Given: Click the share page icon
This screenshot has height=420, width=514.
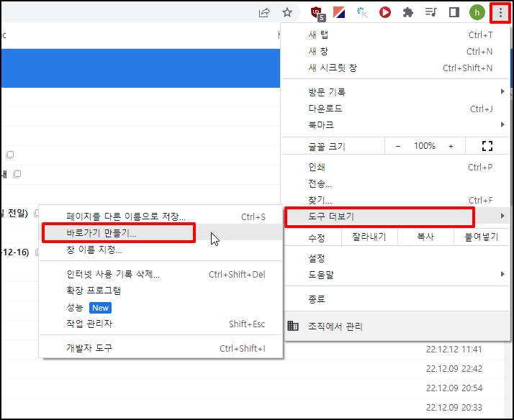Looking at the screenshot, I should 264,13.
